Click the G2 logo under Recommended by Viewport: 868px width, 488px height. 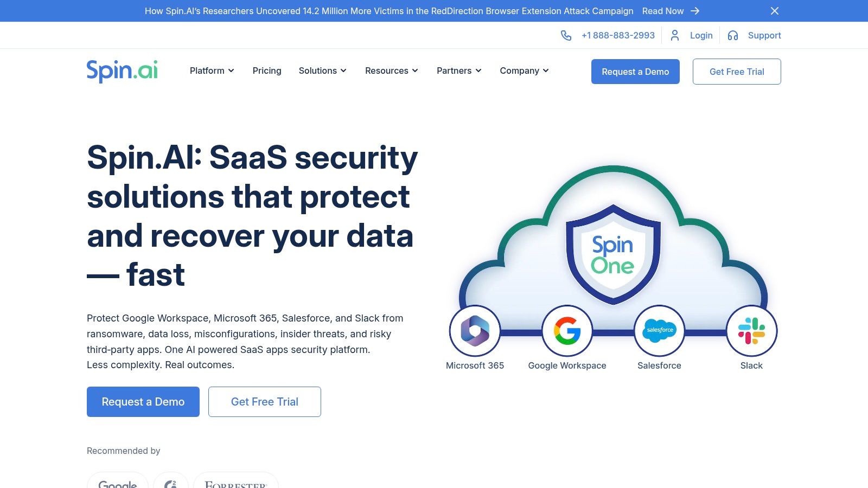click(x=171, y=483)
